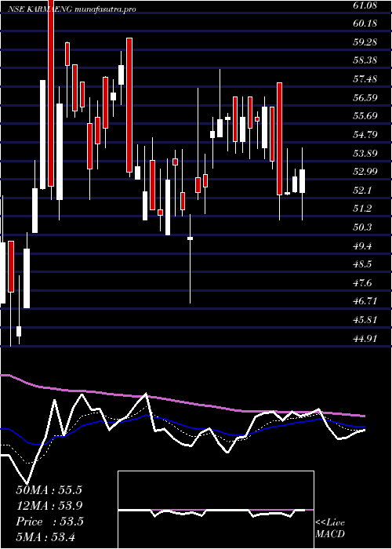Click the 45.81 price axis label

pos(364,320)
